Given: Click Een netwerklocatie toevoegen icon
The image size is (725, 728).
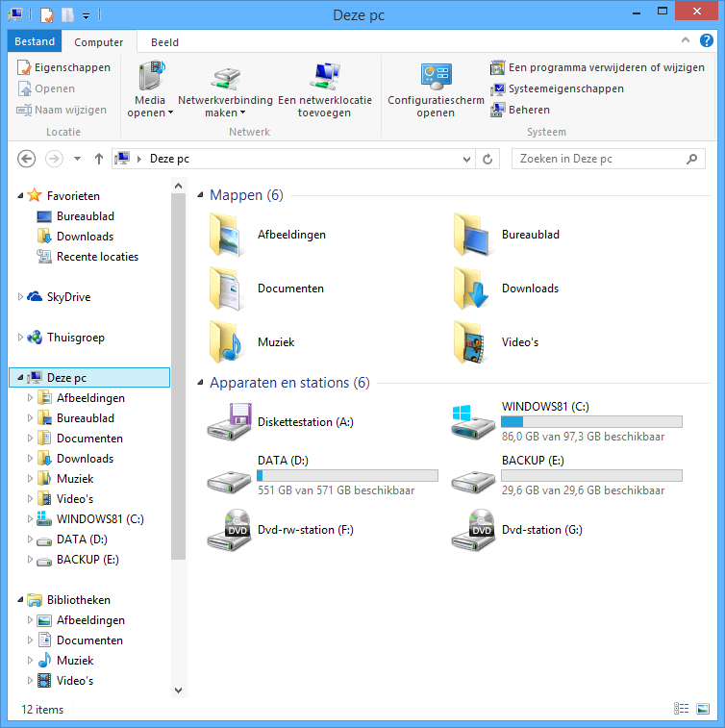Looking at the screenshot, I should (324, 77).
